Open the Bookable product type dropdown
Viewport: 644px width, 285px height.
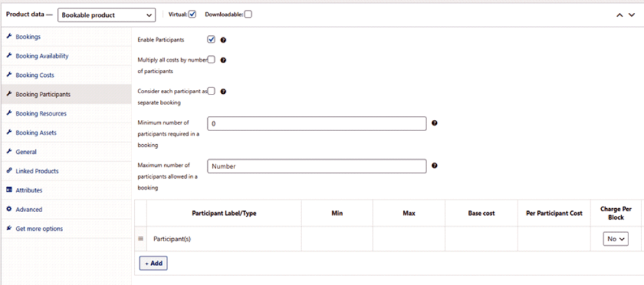pos(107,14)
